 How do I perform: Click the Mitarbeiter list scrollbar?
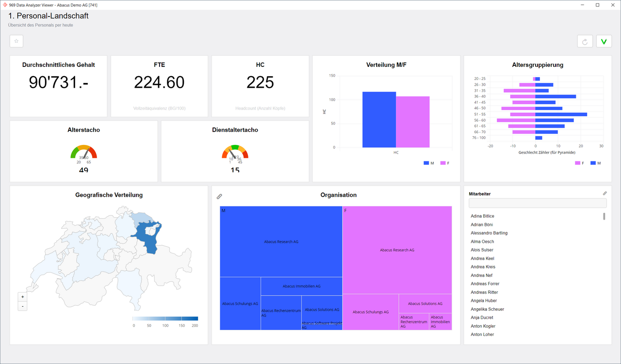click(604, 216)
